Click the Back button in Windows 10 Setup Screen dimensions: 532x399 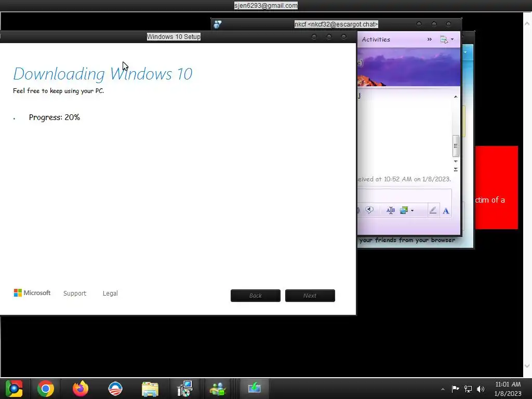click(x=256, y=296)
